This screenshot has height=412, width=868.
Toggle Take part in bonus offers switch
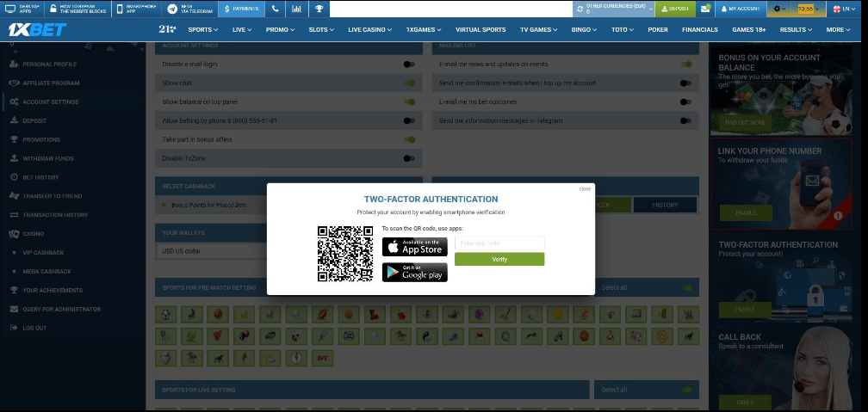[x=410, y=139]
